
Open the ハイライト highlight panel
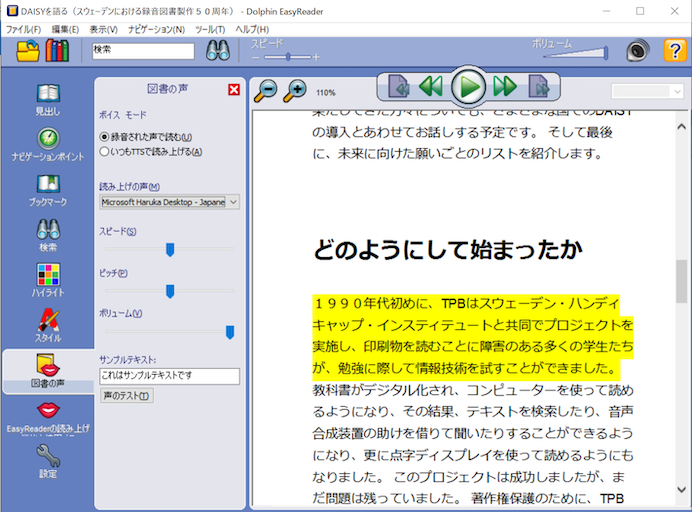pyautogui.click(x=48, y=280)
